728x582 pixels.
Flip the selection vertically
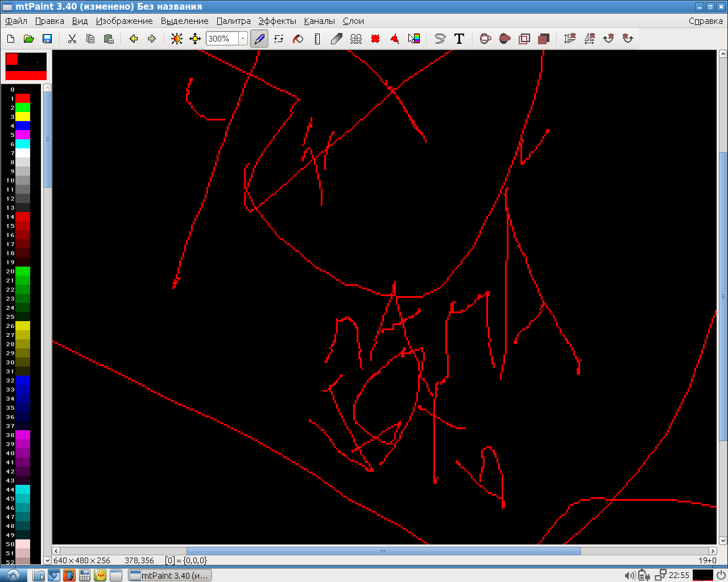pyautogui.click(x=570, y=39)
